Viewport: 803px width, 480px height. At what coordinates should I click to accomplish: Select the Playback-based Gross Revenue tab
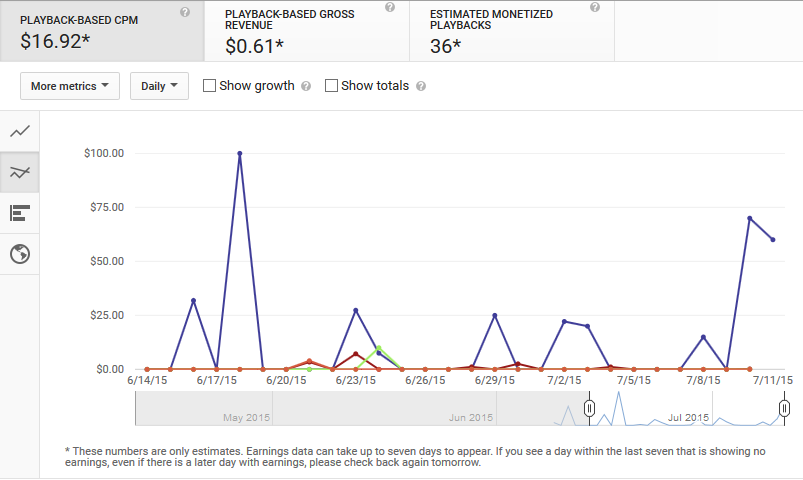click(x=307, y=31)
